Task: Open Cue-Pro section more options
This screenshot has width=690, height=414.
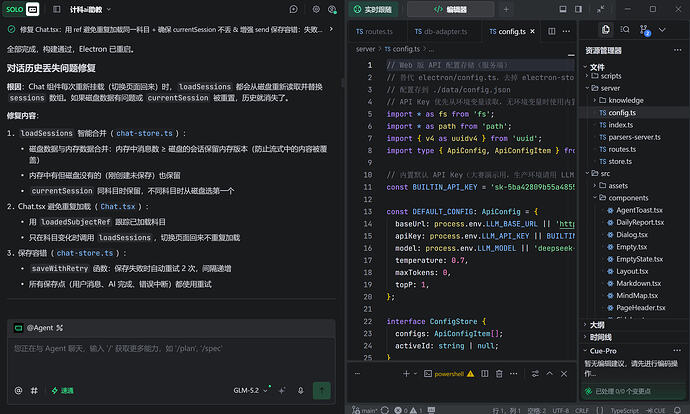Action: (677, 351)
